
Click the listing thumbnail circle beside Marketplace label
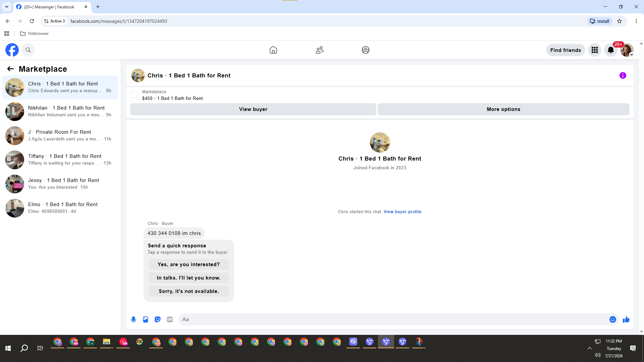pos(134,95)
